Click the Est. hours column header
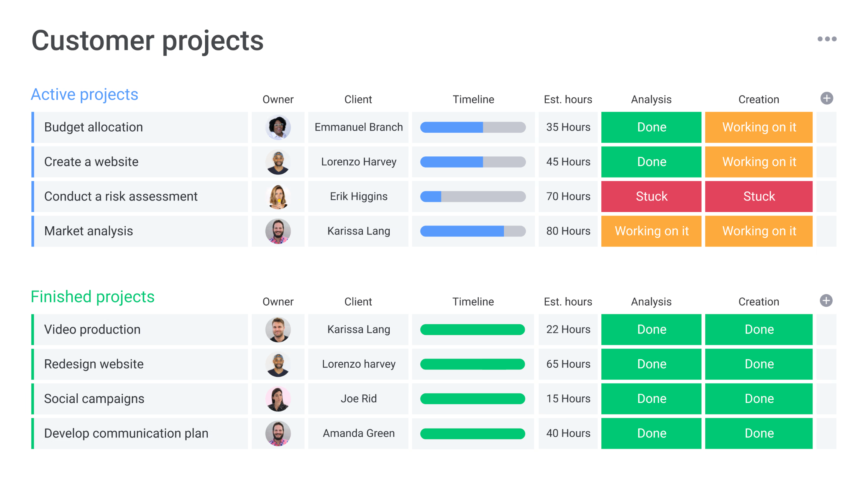868x485 pixels. (568, 99)
